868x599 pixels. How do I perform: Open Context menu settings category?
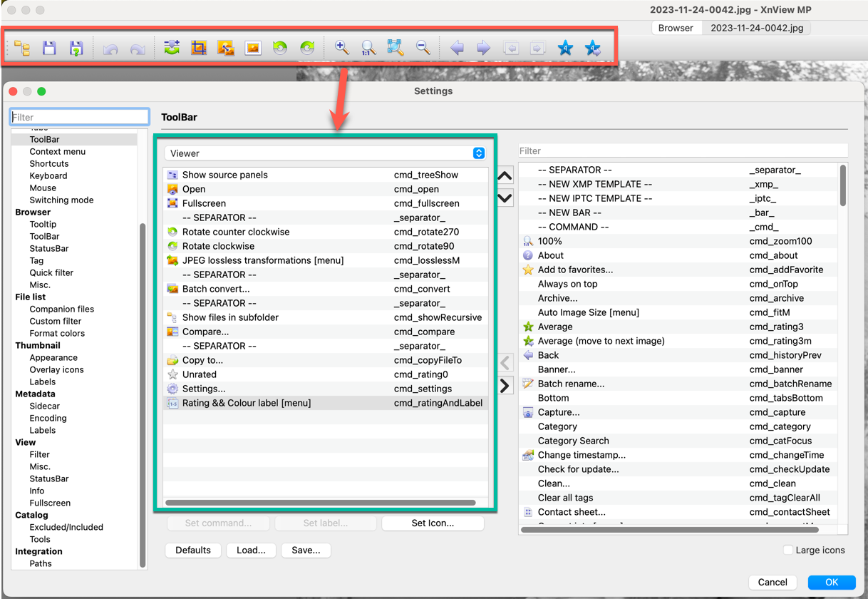pos(57,151)
